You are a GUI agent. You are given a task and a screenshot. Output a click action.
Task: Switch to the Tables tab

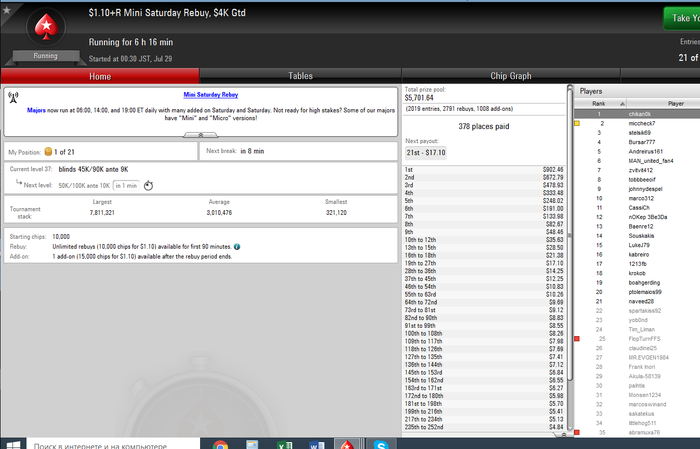300,76
